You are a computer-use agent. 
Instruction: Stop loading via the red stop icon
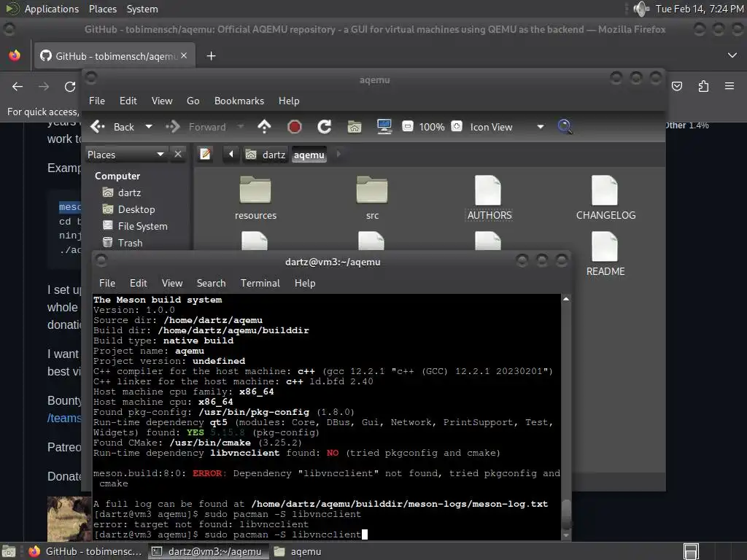pyautogui.click(x=295, y=127)
